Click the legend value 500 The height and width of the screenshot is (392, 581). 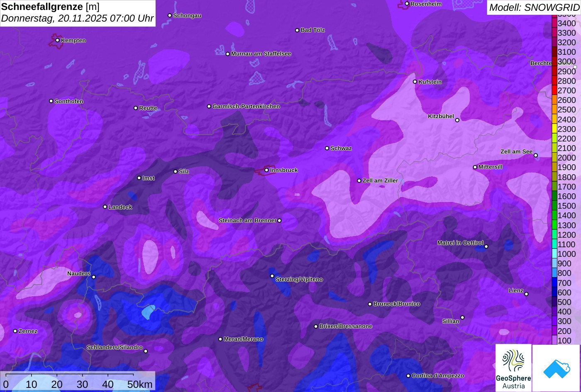pos(564,302)
